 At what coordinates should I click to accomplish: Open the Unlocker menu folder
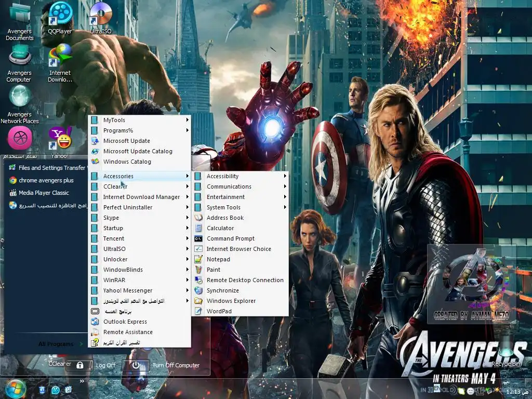[x=140, y=259]
